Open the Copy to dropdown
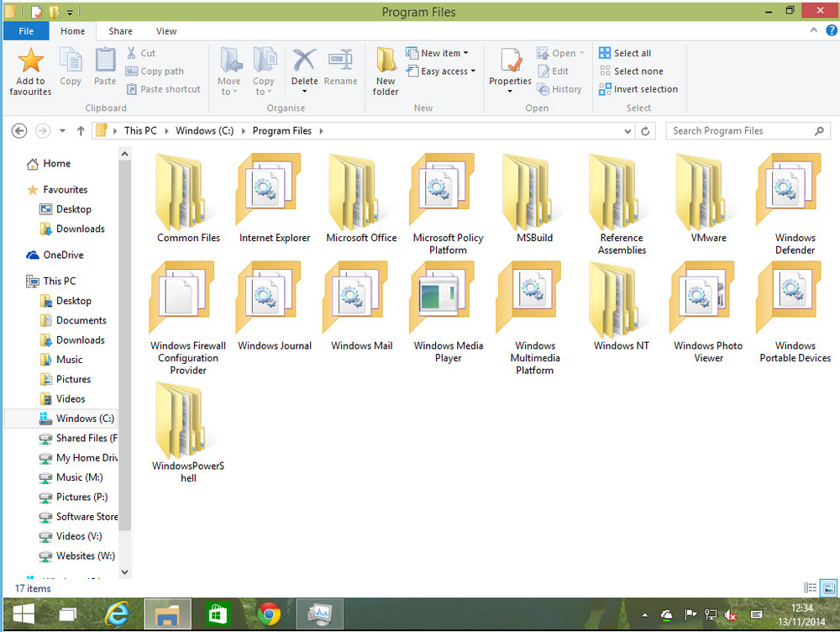This screenshot has width=840, height=632. 263,71
